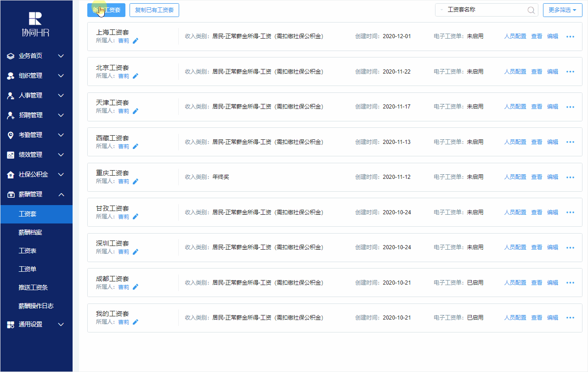This screenshot has height=372, width=588.
Task: Open more actions menu for 深圳工资套
Action: click(570, 247)
